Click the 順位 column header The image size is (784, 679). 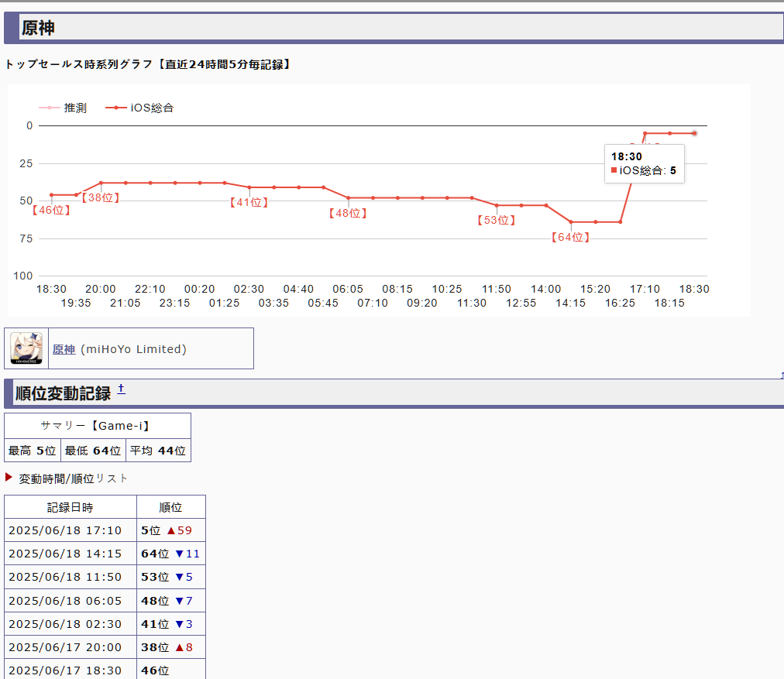pyautogui.click(x=171, y=507)
